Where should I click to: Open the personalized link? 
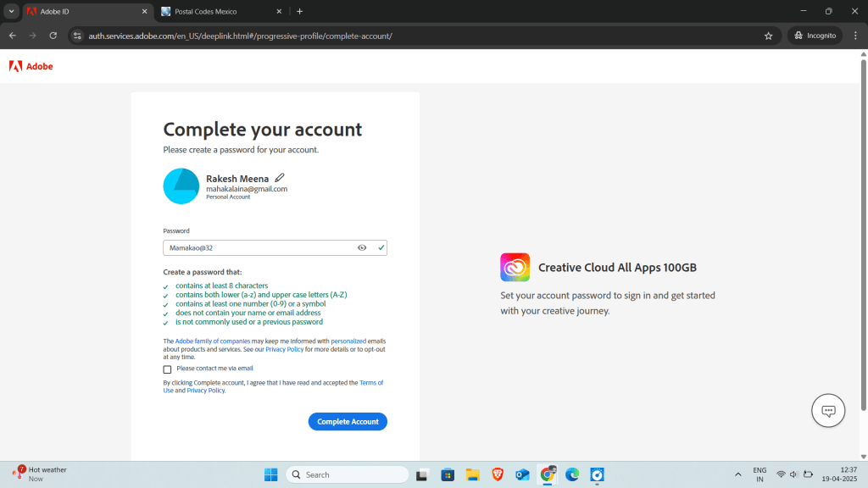pos(348,341)
